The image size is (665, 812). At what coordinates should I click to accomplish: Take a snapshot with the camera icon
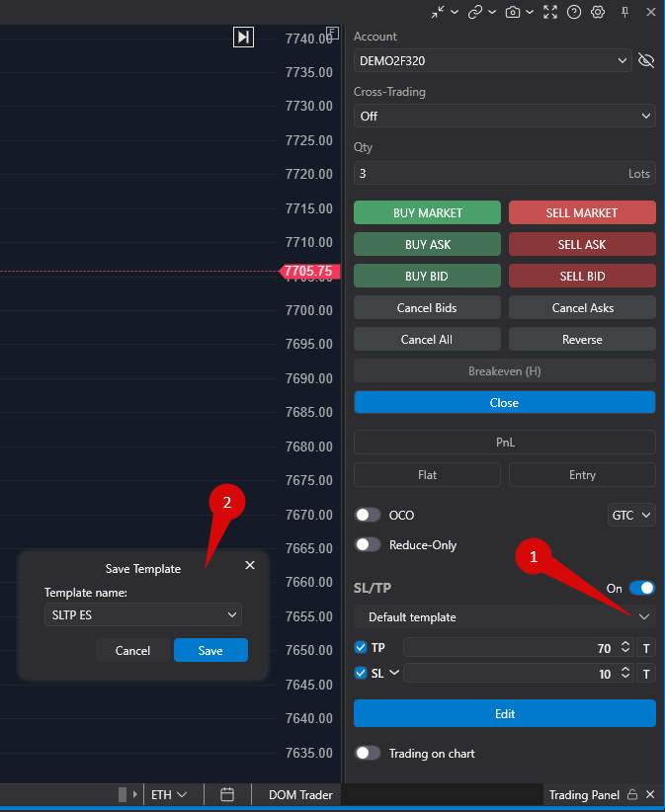(513, 12)
